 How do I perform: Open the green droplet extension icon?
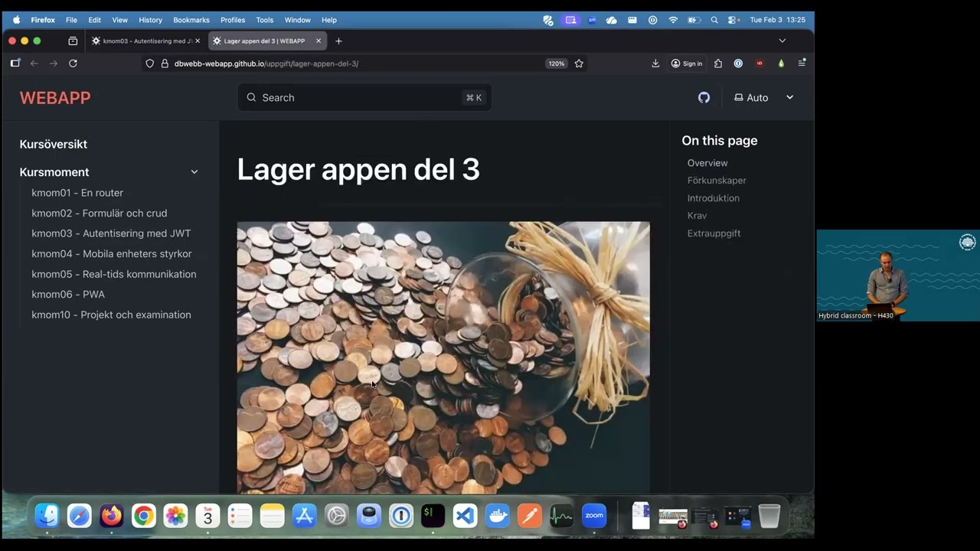(x=781, y=64)
